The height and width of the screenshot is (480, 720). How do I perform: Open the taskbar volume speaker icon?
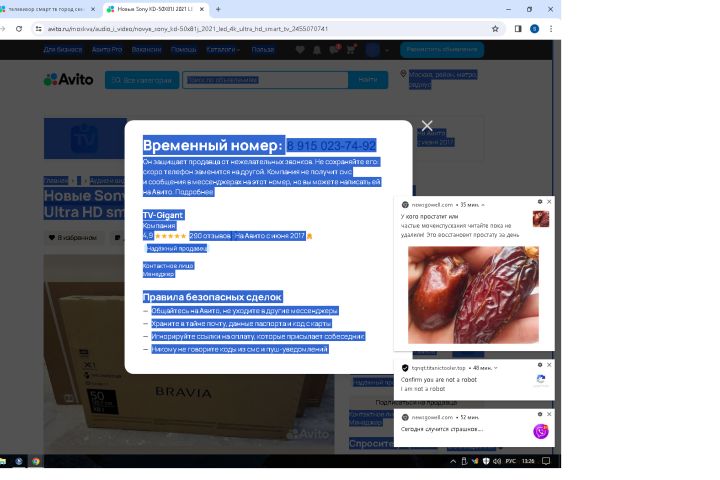point(496,461)
